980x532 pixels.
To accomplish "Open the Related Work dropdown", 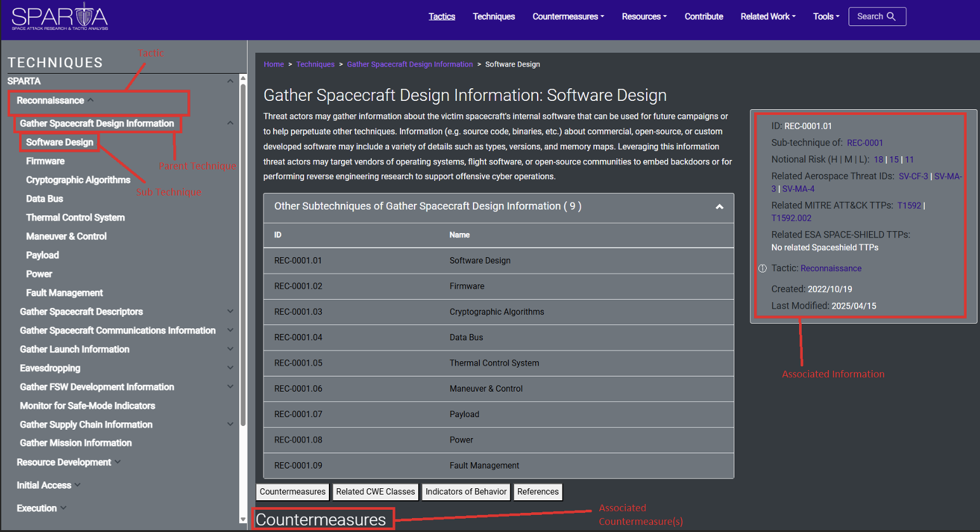I will point(768,17).
